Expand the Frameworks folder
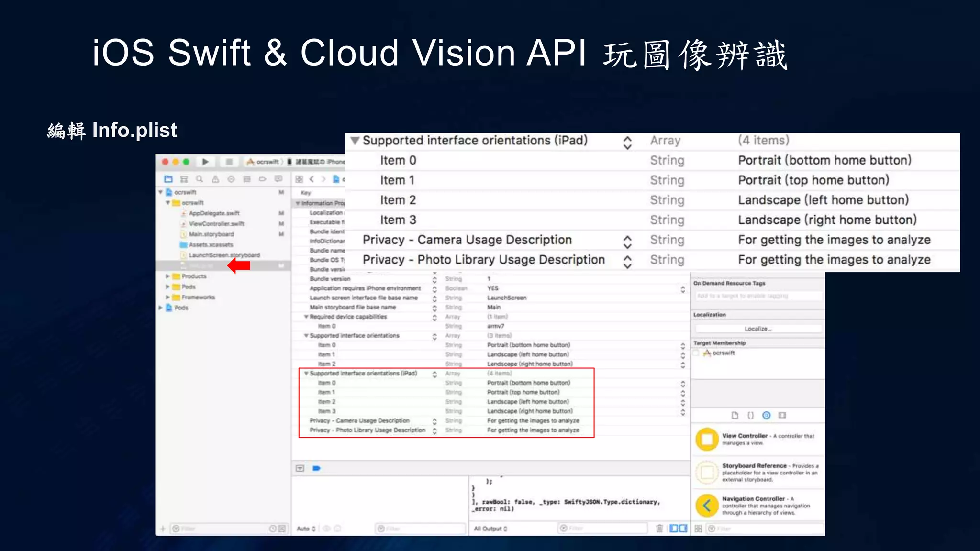980x551 pixels. (168, 298)
